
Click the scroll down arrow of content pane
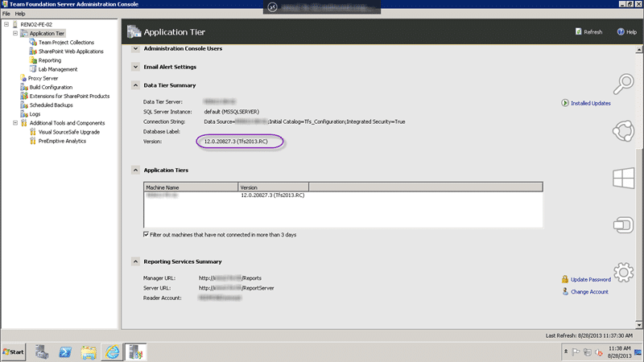638,325
